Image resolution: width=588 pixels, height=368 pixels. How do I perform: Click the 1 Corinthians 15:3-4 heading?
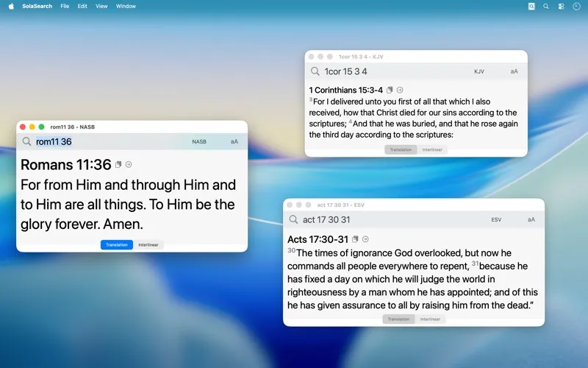click(345, 90)
